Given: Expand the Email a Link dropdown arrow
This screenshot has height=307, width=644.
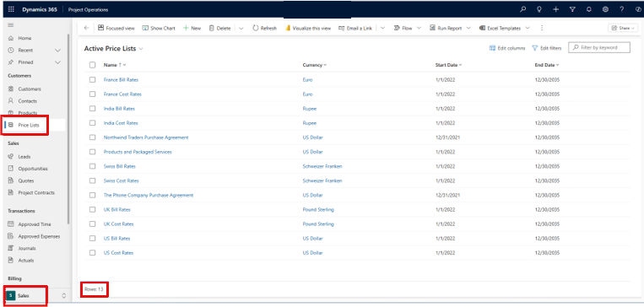Looking at the screenshot, I should (382, 29).
